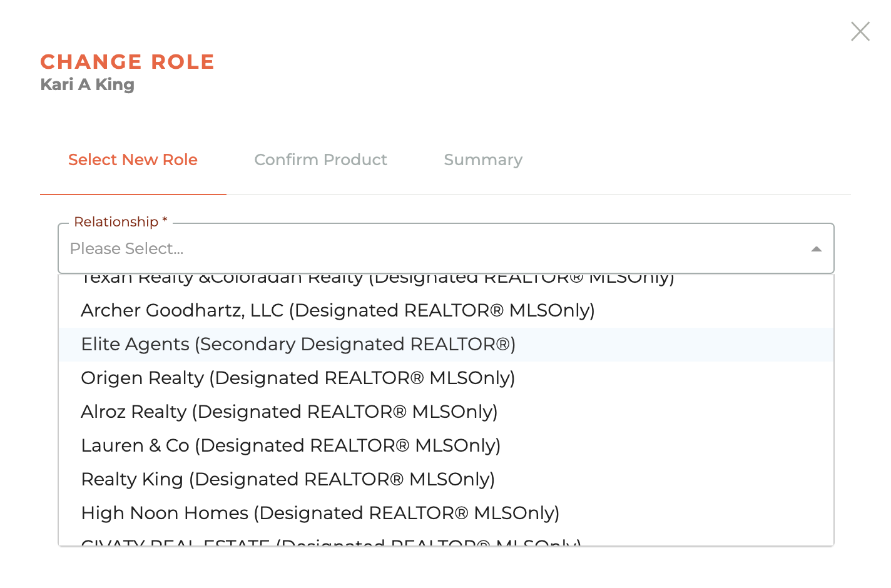Pick Origen Realty in the dropdown list
This screenshot has width=891, height=588.
coord(298,378)
